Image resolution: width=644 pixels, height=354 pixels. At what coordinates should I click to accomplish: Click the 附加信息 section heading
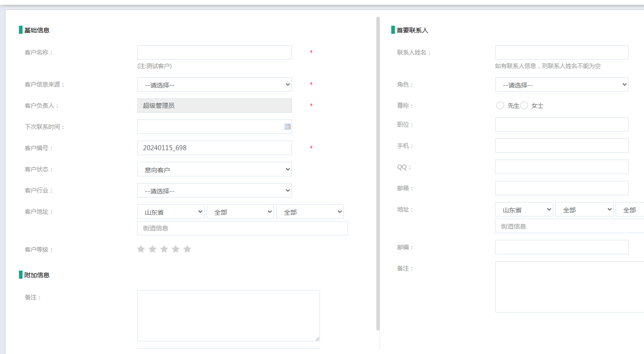pyautogui.click(x=37, y=275)
